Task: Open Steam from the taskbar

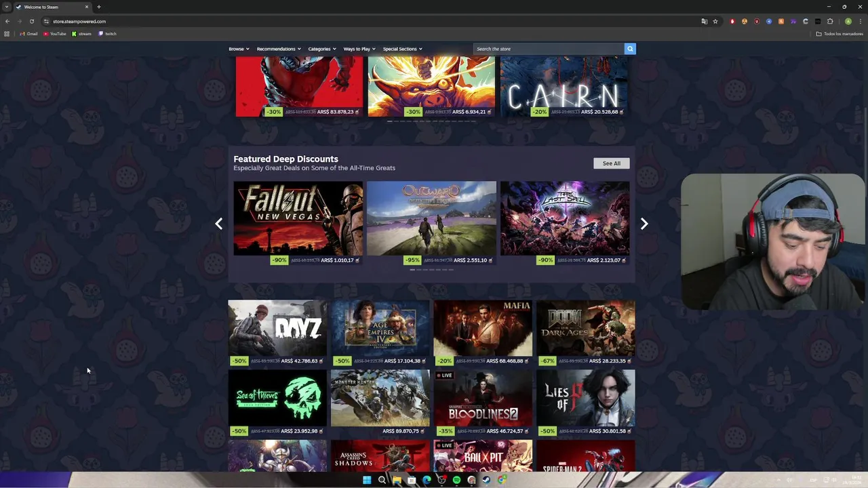Action: tap(486, 480)
